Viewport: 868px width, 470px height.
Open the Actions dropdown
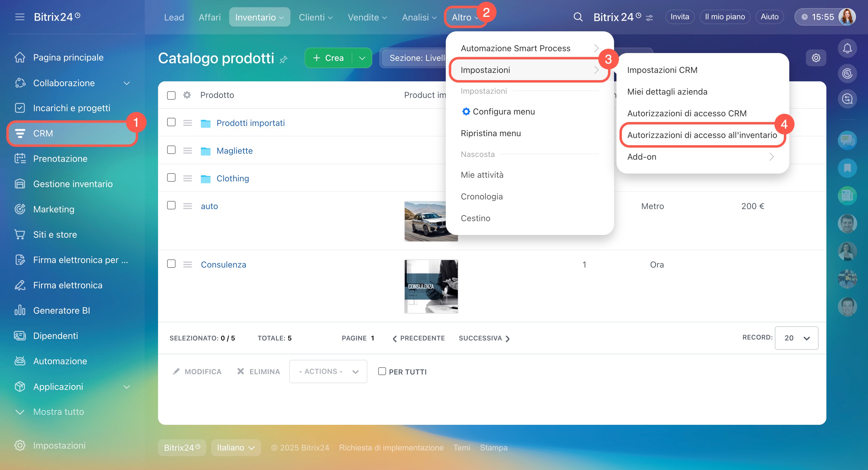(x=328, y=371)
